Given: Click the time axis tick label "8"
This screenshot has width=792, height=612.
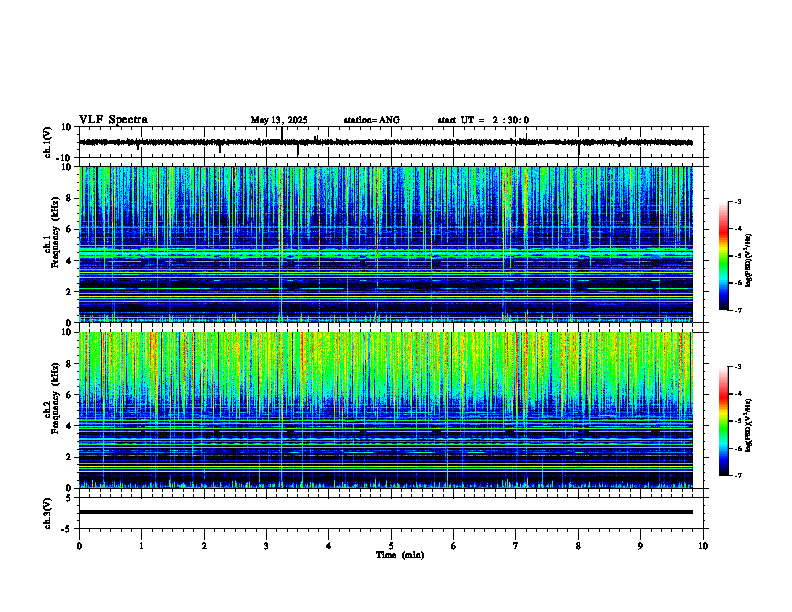Looking at the screenshot, I should (x=578, y=546).
